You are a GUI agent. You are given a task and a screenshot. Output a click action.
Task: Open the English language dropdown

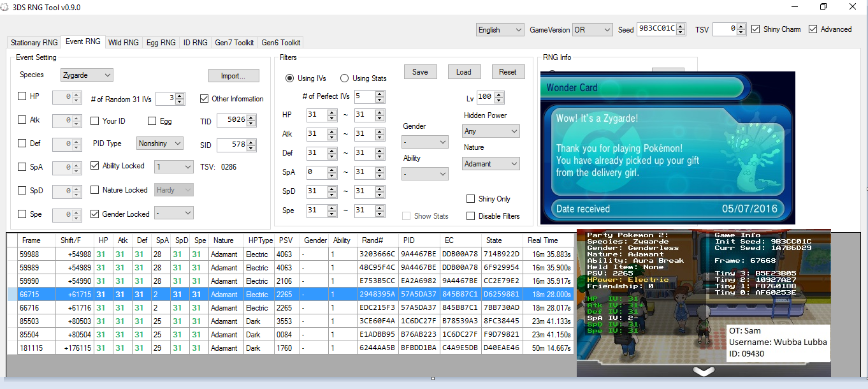500,30
